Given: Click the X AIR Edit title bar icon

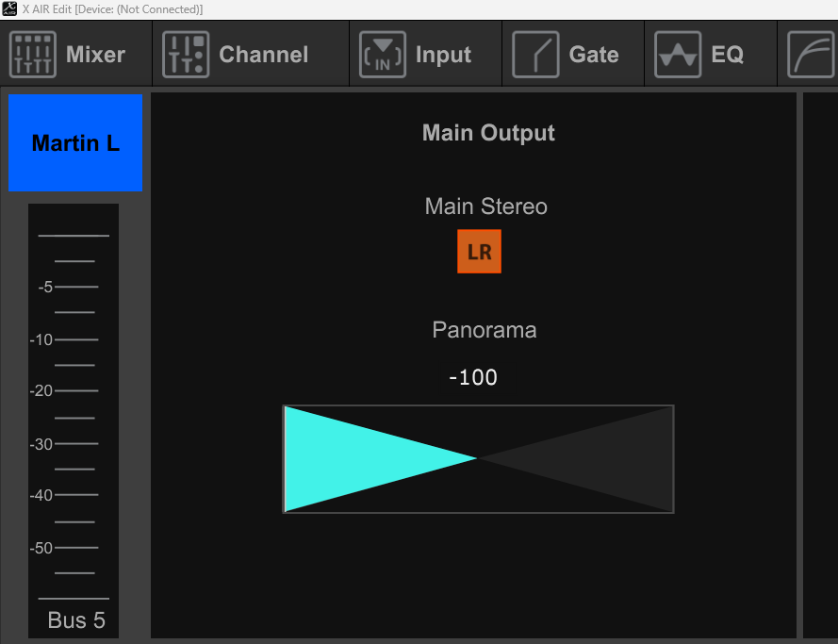Looking at the screenshot, I should click(x=9, y=9).
